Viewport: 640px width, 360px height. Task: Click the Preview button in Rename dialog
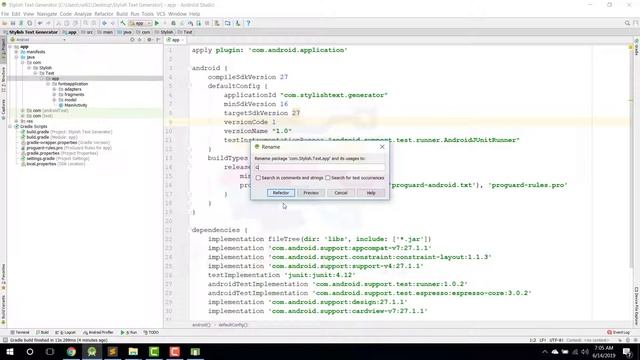311,193
